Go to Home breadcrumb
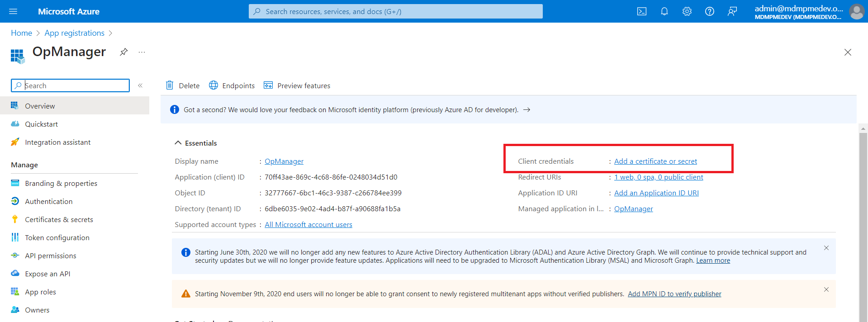The width and height of the screenshot is (868, 322). pos(22,33)
